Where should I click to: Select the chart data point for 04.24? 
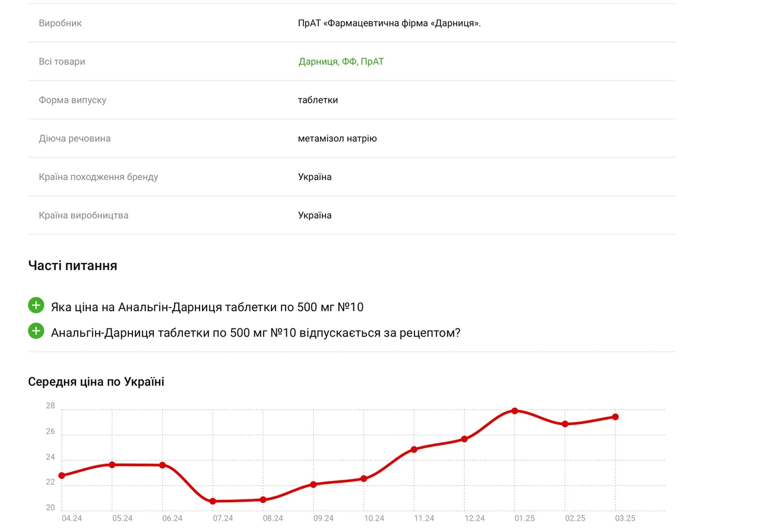62,476
